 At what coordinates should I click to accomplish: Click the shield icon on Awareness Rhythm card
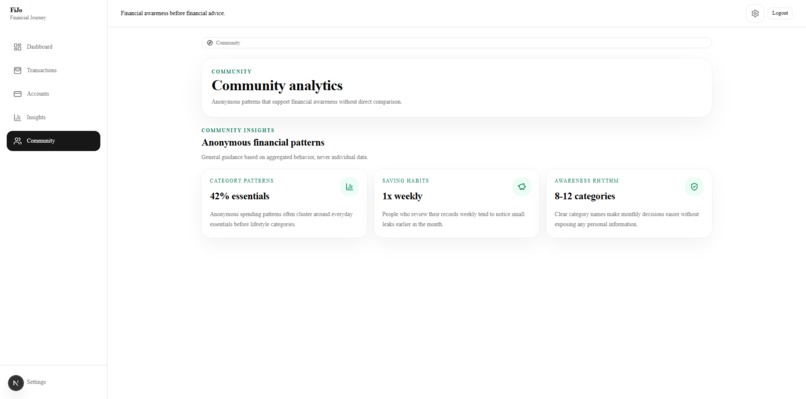pyautogui.click(x=694, y=187)
